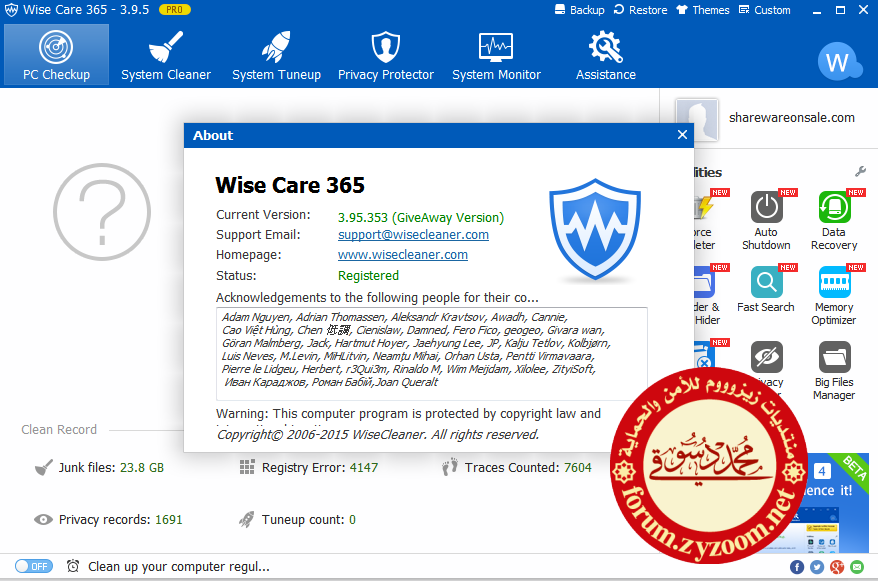This screenshot has height=581, width=878.
Task: Toggle the scheduled cleanup OFF switch
Action: (34, 566)
